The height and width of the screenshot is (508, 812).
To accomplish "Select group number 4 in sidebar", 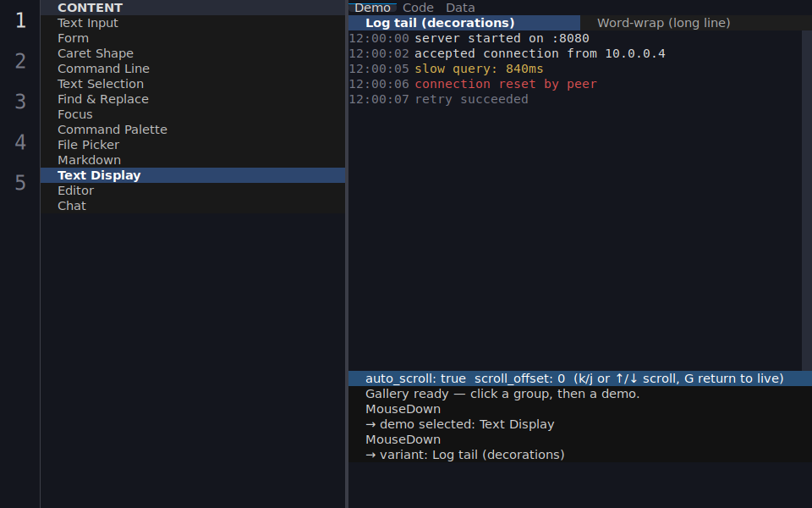I will 20,142.
